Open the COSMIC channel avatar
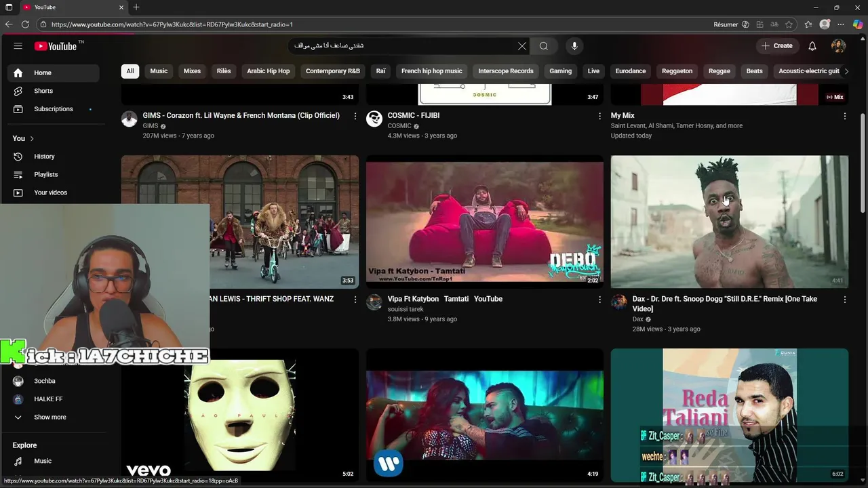This screenshot has width=868, height=488. coord(374,119)
